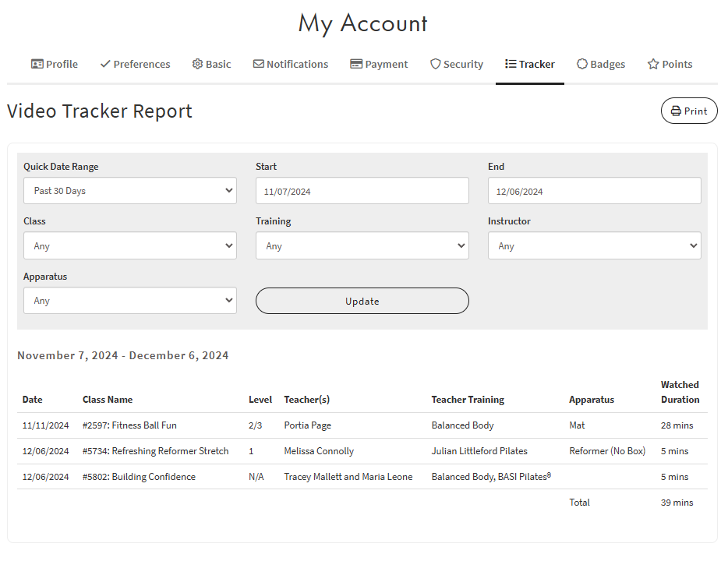Click the End date field

tap(594, 191)
